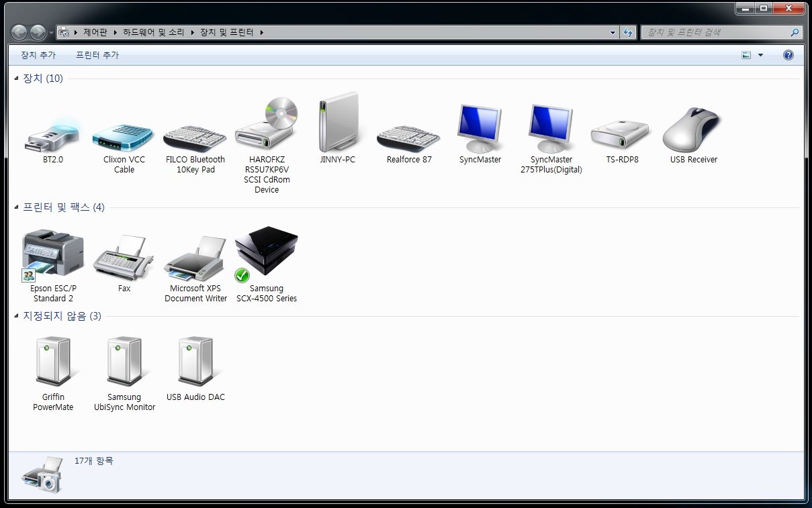Select FILCO Bluetooth 10Key Pad device
Viewport: 812px width, 508px height.
pyautogui.click(x=195, y=148)
